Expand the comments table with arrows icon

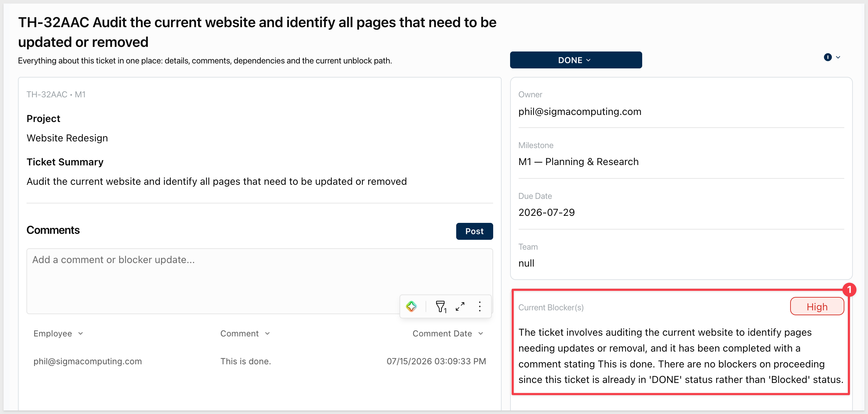[x=460, y=306]
